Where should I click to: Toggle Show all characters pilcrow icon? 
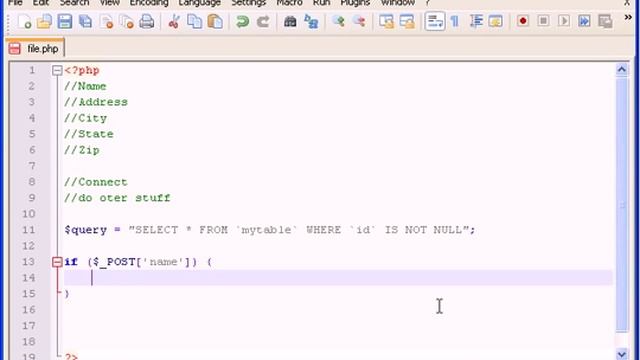(x=455, y=21)
